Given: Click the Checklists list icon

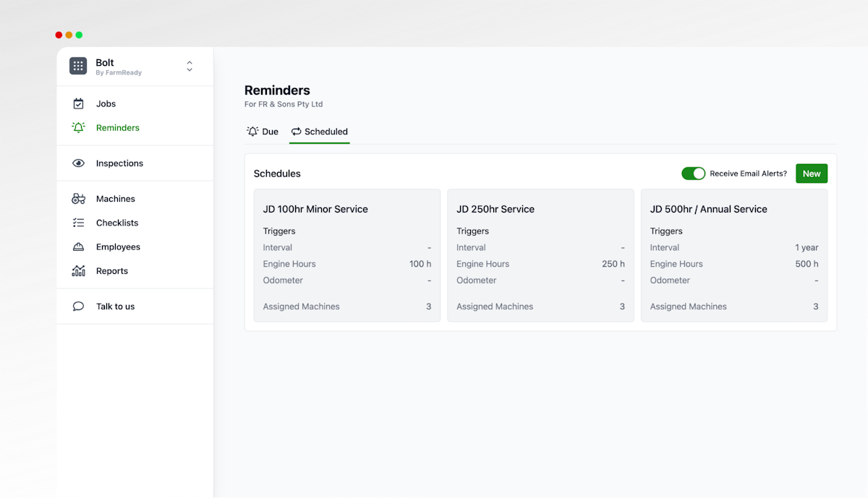Looking at the screenshot, I should coord(78,223).
